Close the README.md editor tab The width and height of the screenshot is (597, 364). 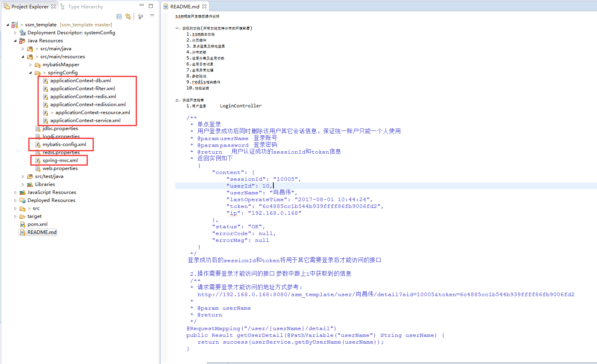[x=204, y=6]
